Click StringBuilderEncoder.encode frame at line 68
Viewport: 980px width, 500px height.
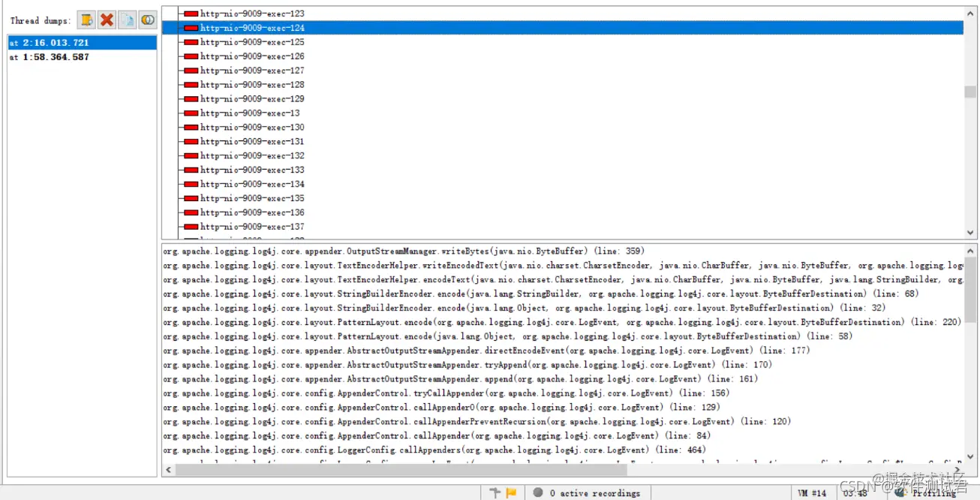[x=540, y=294]
